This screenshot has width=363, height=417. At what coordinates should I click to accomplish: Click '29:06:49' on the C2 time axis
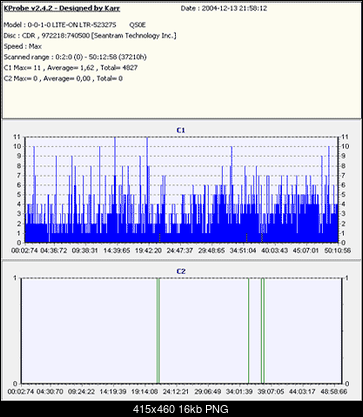coord(207,391)
